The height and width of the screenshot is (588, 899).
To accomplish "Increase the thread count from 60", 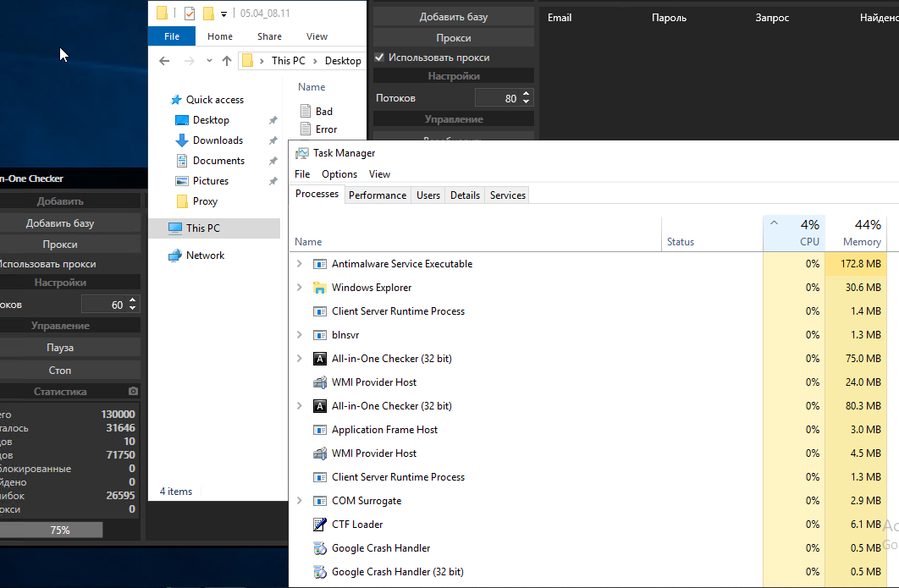I will [133, 300].
